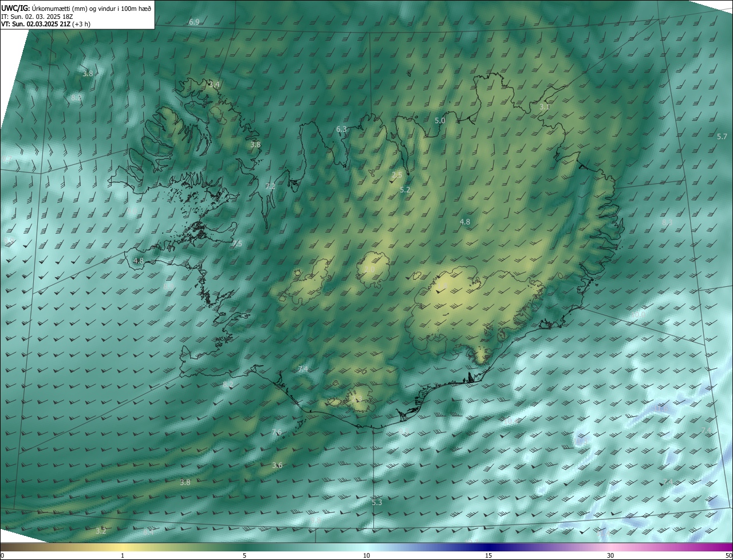Select the 'VT: Sun. 02.03.2025 21Z (+3 h)' line

[x=46, y=24]
